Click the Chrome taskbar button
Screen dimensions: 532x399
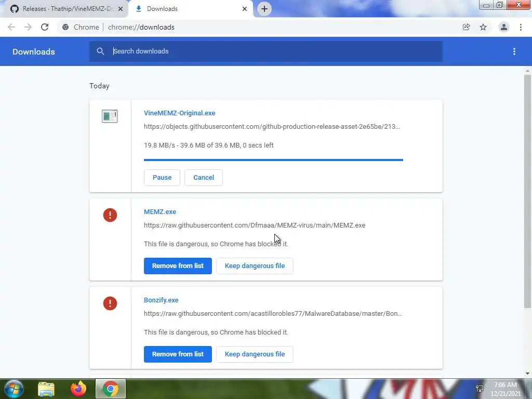tap(111, 389)
